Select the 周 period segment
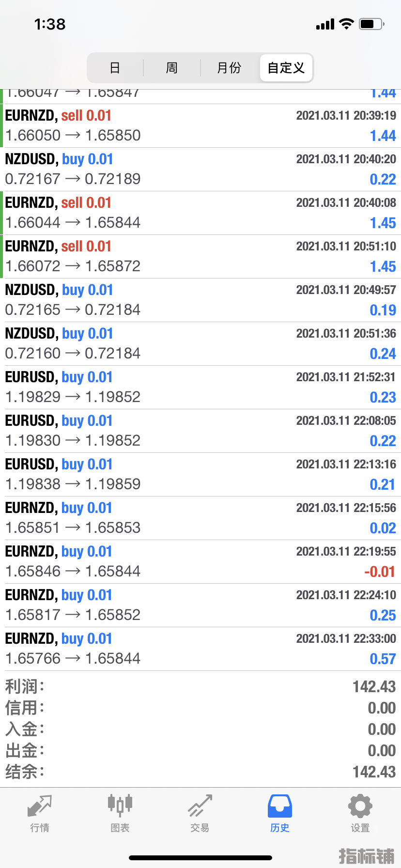This screenshot has height=868, width=401. coord(172,68)
